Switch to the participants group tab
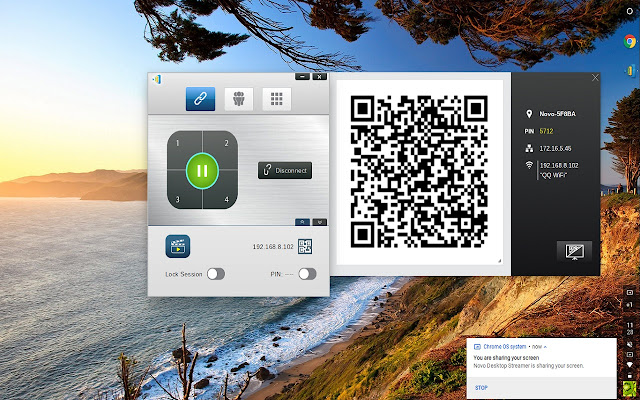The image size is (640, 400). click(238, 99)
